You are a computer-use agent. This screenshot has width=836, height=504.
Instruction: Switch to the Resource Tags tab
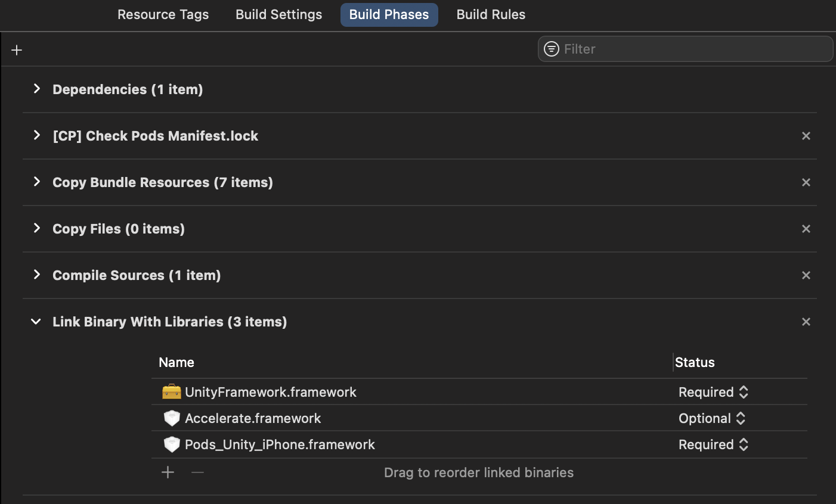pyautogui.click(x=163, y=14)
